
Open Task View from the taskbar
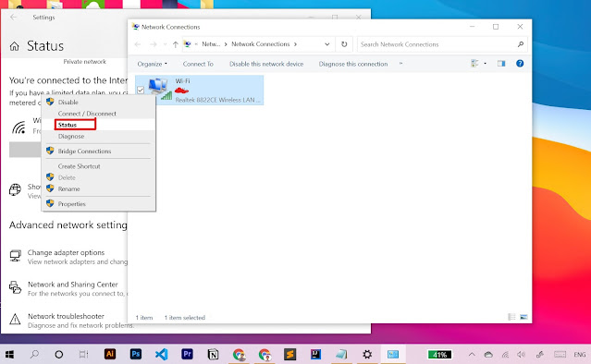83,355
